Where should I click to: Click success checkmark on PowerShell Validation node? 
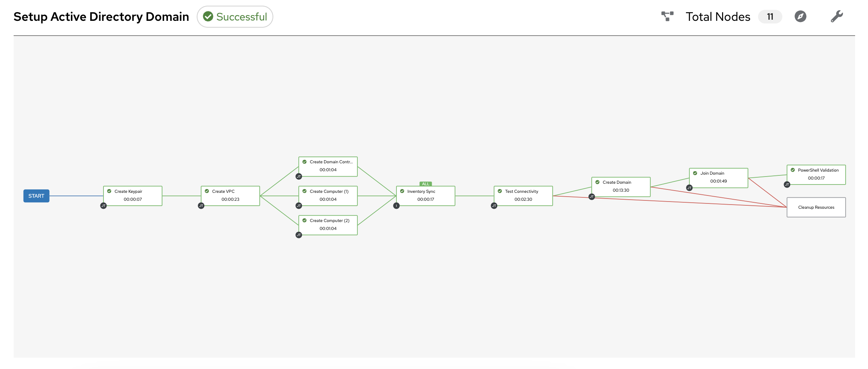pos(792,170)
